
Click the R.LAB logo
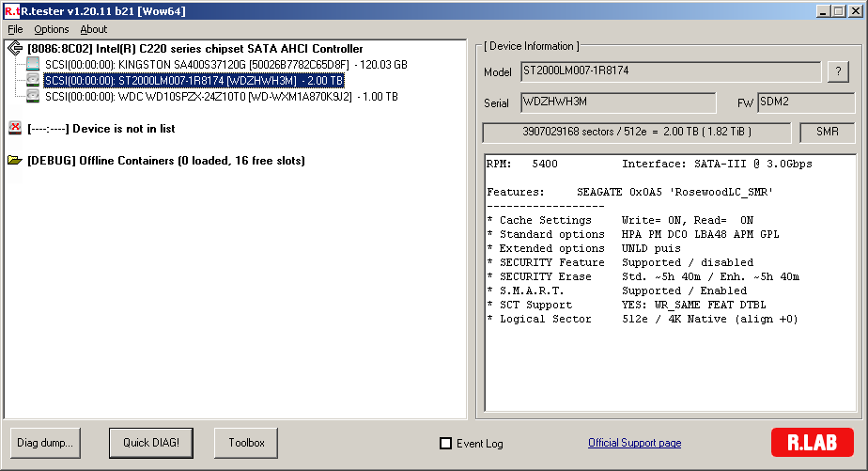point(812,443)
